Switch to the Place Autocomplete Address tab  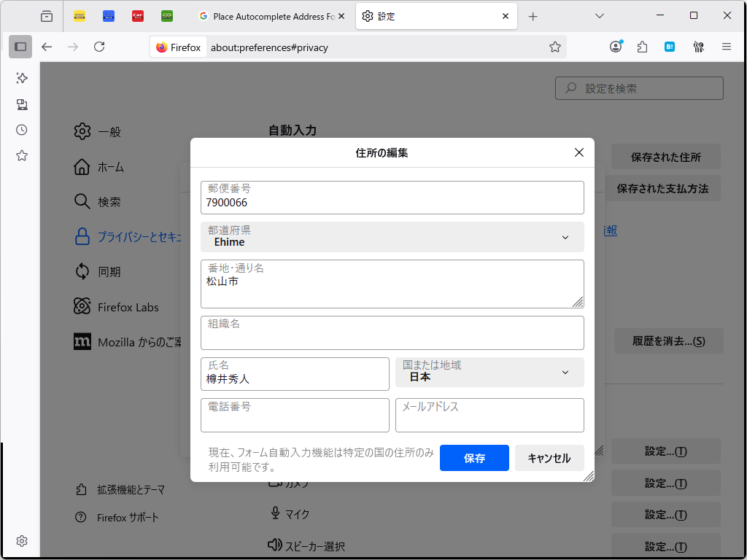click(x=270, y=15)
